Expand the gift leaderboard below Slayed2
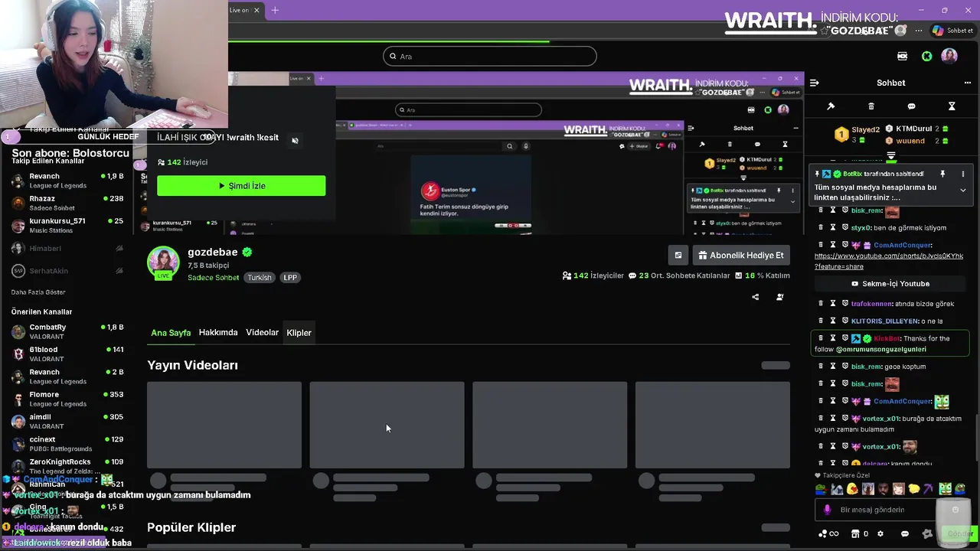 click(x=891, y=155)
